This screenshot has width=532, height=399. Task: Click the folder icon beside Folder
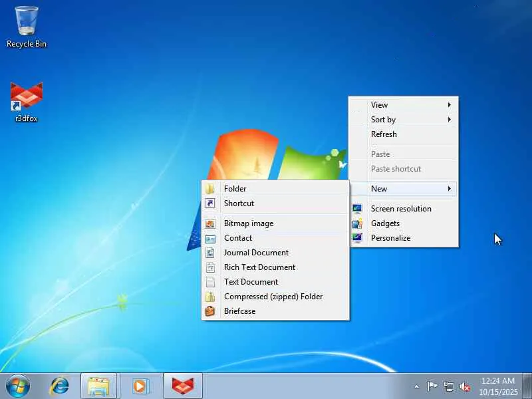210,189
